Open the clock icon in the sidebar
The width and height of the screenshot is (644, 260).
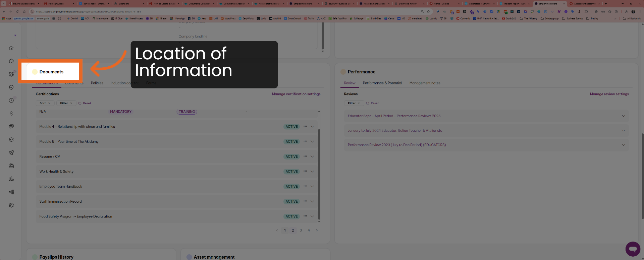coord(11,100)
